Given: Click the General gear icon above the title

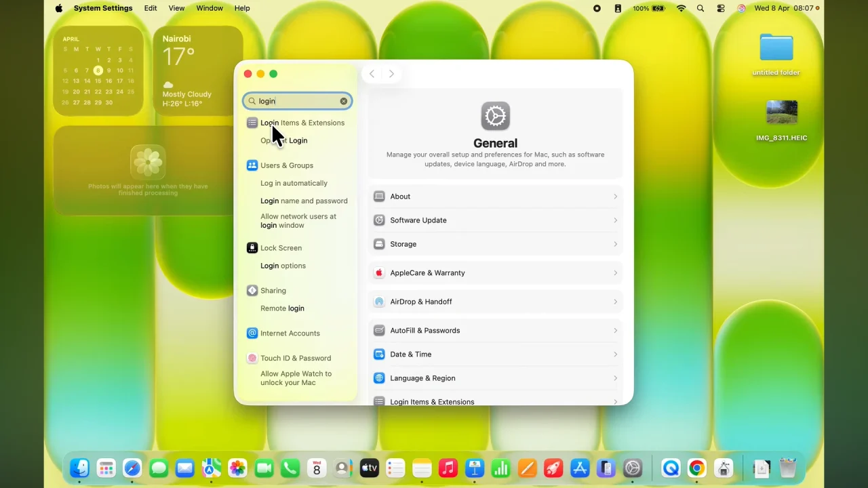Looking at the screenshot, I should click(495, 116).
